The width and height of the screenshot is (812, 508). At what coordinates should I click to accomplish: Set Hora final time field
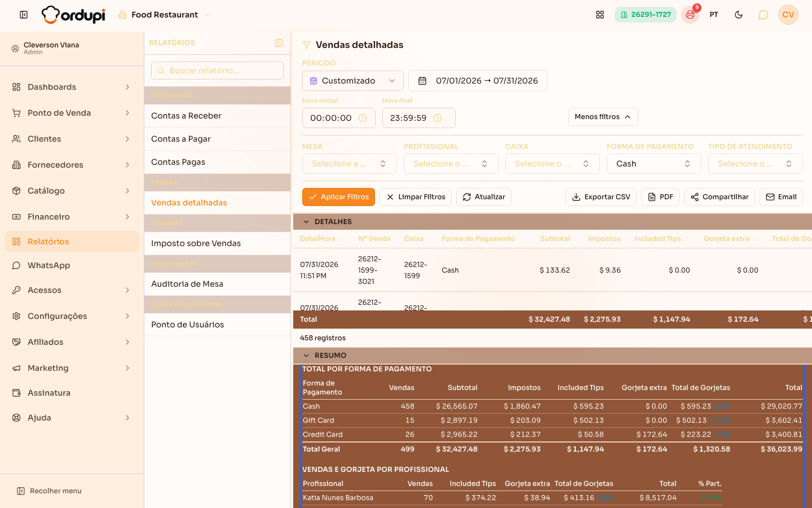pyautogui.click(x=419, y=118)
